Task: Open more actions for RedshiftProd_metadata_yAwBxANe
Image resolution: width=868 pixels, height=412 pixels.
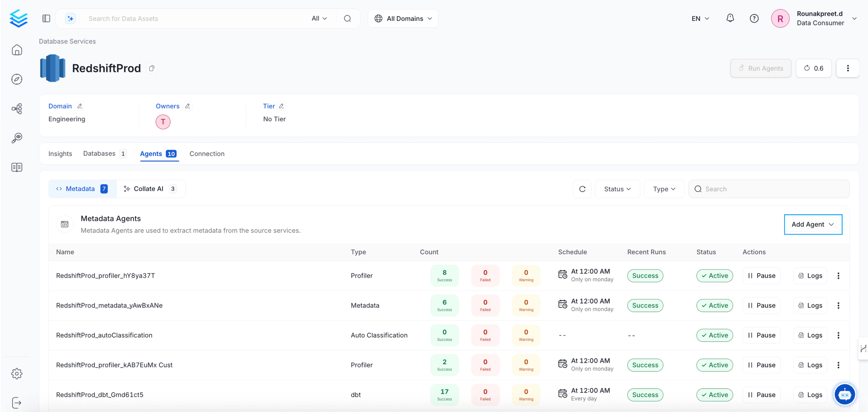Action: click(838, 305)
